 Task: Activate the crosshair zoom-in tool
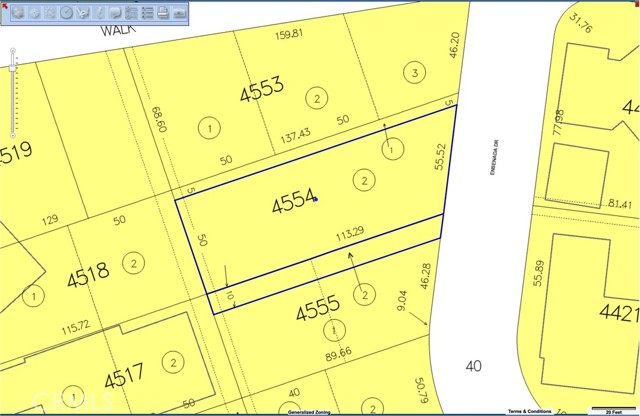[35, 13]
